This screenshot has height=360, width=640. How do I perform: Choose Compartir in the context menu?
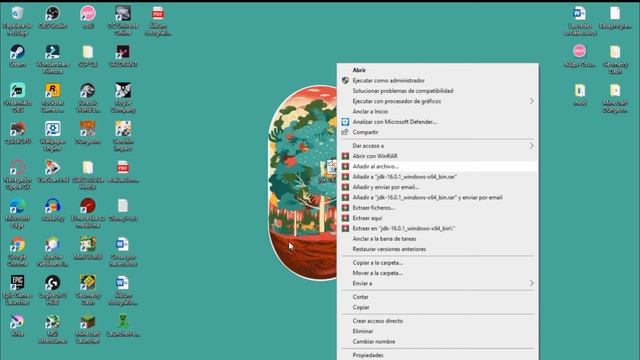coord(438,132)
